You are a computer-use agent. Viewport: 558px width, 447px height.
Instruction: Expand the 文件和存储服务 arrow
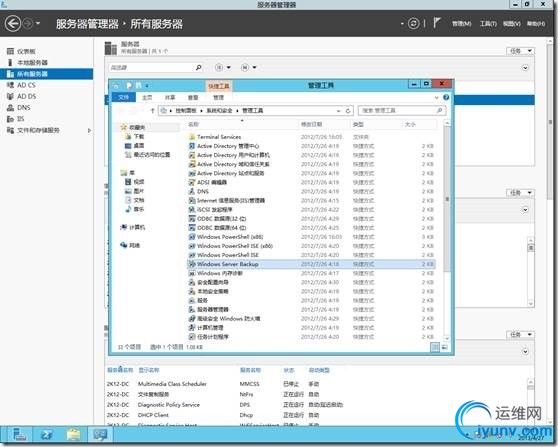pyautogui.click(x=89, y=130)
